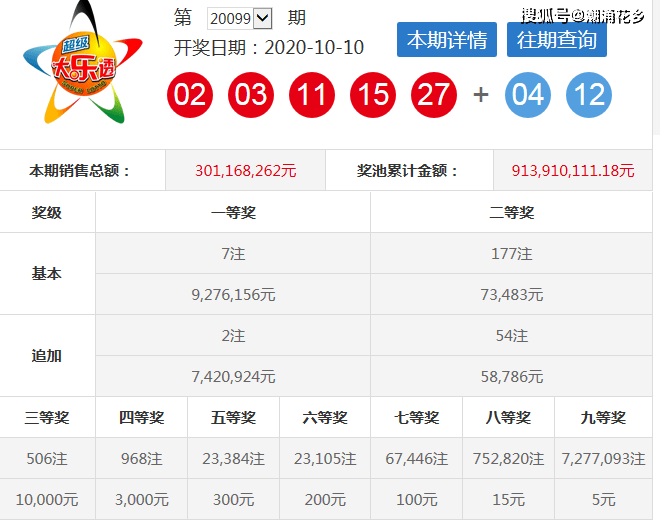Click the 10,000元 prize cell
660x520 pixels.
tap(47, 500)
